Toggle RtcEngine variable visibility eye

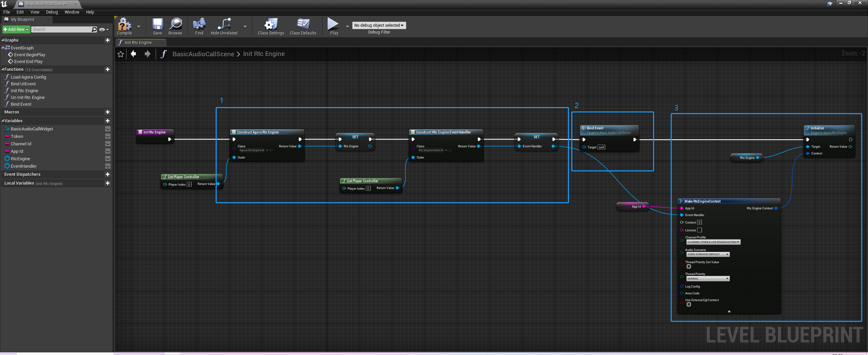pos(108,159)
